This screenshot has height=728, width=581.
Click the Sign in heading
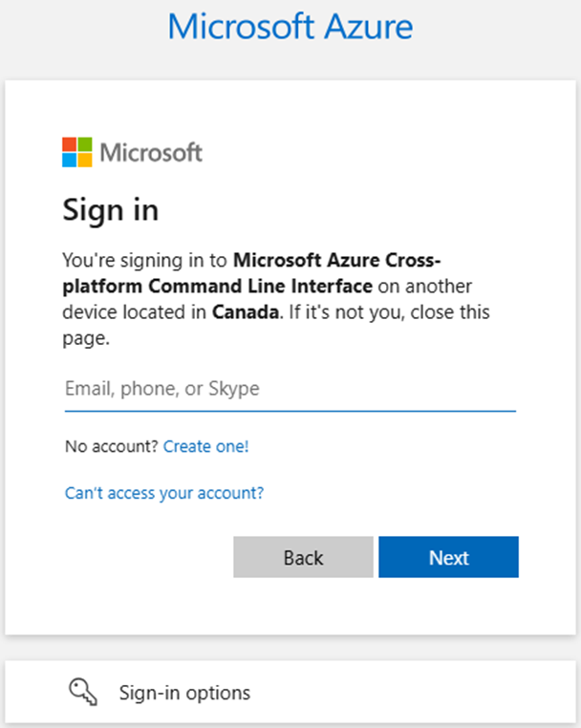tap(110, 209)
